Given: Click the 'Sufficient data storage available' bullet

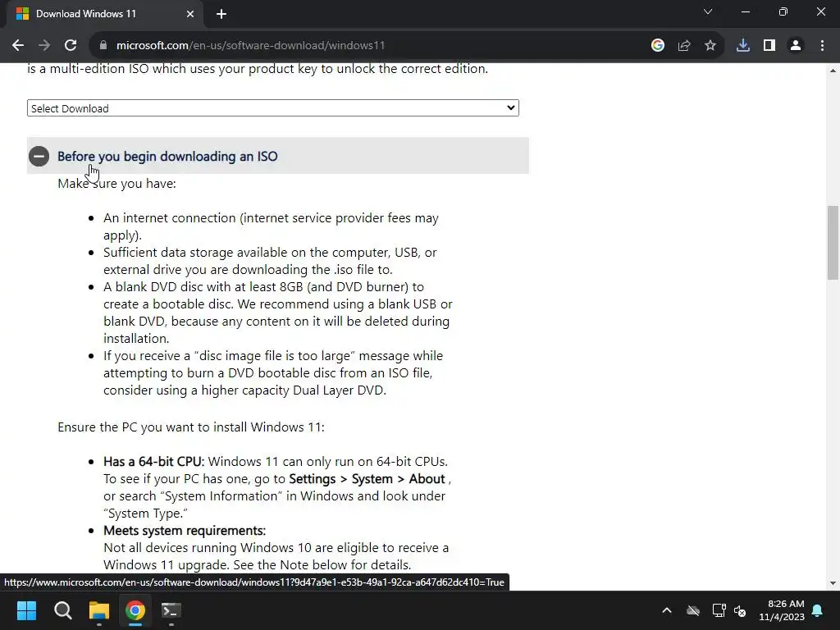Looking at the screenshot, I should (270, 261).
